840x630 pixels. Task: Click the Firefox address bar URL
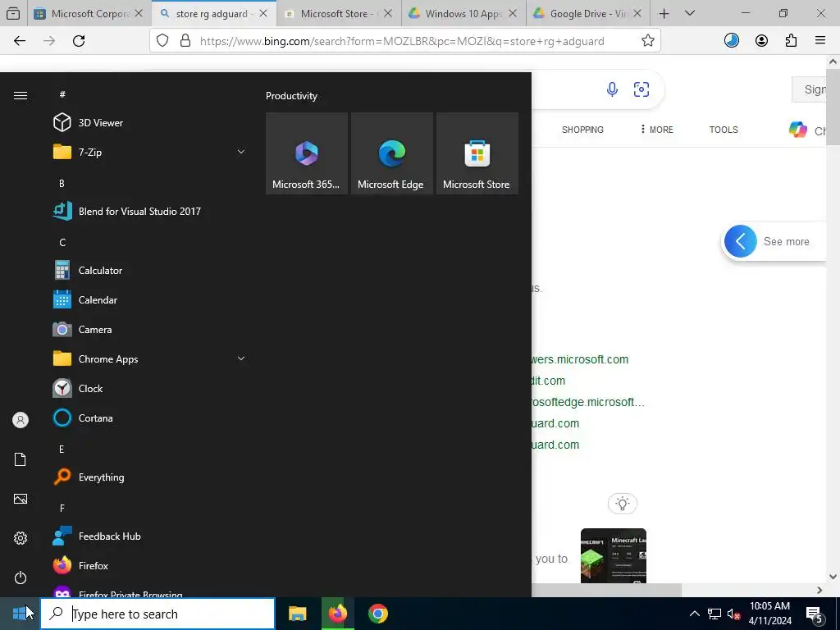402,41
